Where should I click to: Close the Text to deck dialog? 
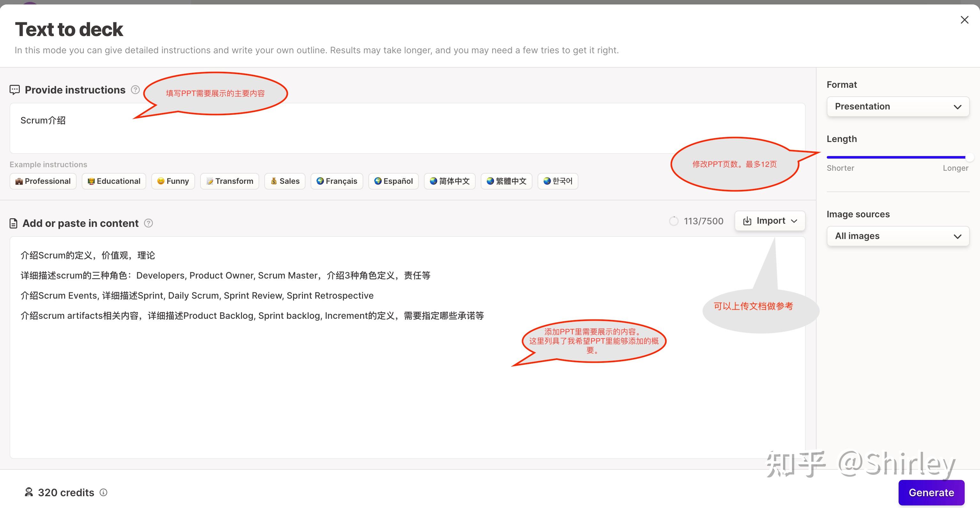pyautogui.click(x=964, y=20)
